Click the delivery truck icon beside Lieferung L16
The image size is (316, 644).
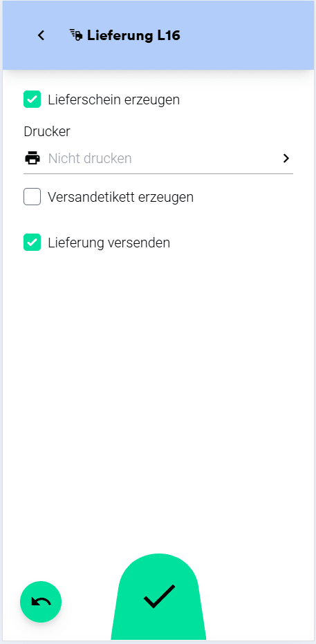click(76, 36)
